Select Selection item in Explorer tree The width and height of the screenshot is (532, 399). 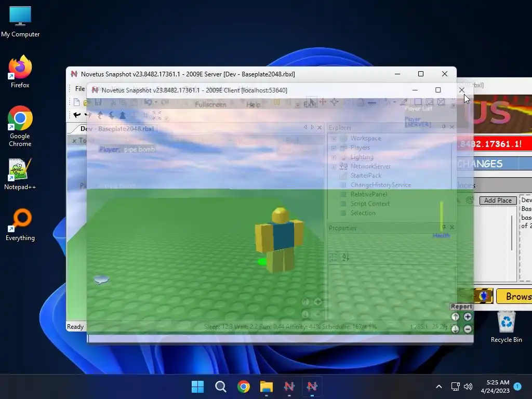coord(363,212)
